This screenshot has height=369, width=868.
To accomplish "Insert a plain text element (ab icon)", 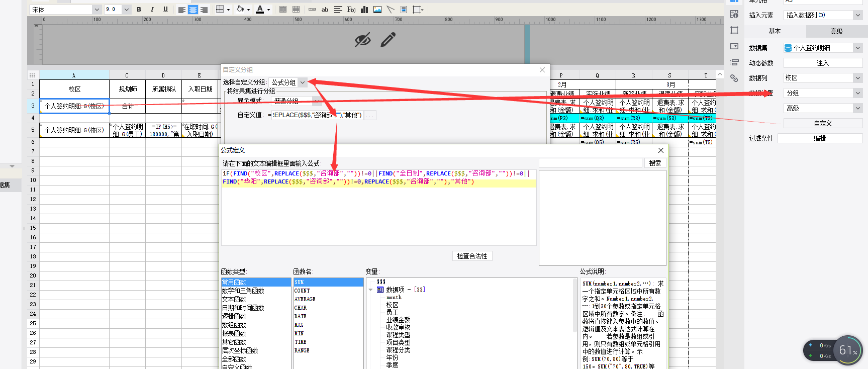I will pyautogui.click(x=325, y=10).
